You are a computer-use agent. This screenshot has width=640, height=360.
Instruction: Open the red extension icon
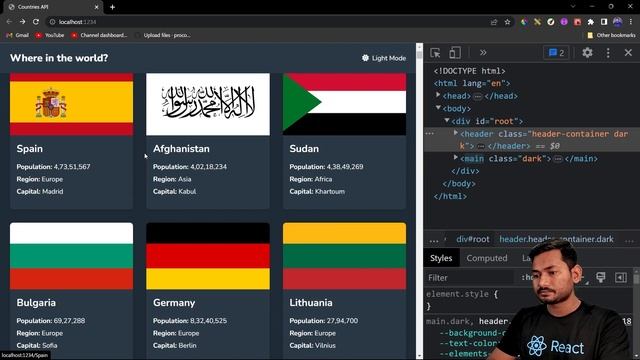coord(577,22)
